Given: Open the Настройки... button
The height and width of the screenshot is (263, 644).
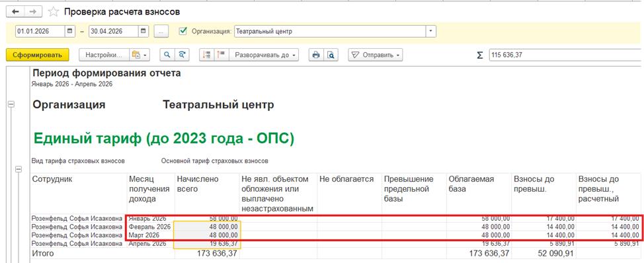Looking at the screenshot, I should click(104, 55).
